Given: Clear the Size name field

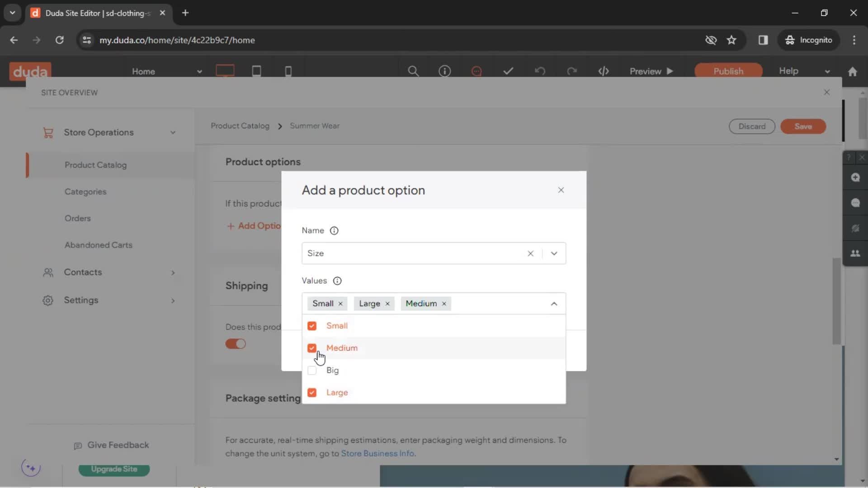Looking at the screenshot, I should point(531,253).
